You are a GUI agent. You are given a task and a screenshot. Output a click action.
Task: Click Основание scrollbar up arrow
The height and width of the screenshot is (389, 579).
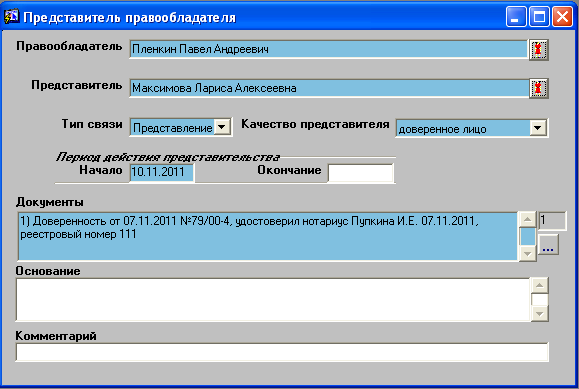point(539,285)
